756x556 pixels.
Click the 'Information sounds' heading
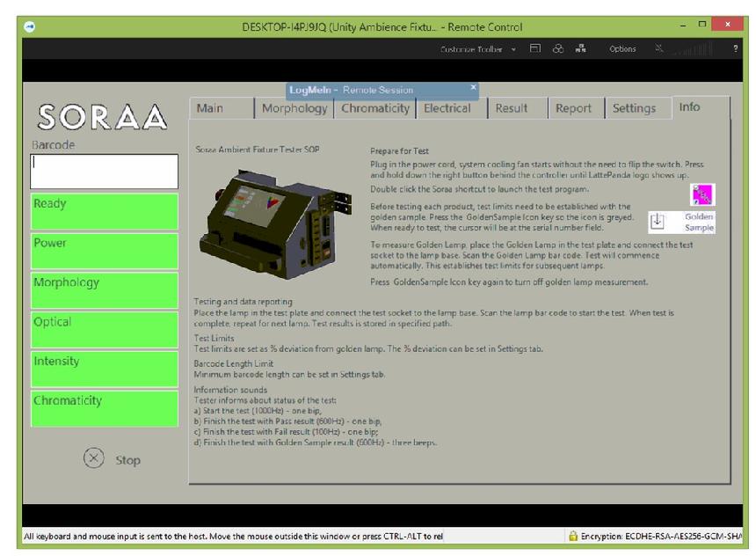pos(230,390)
